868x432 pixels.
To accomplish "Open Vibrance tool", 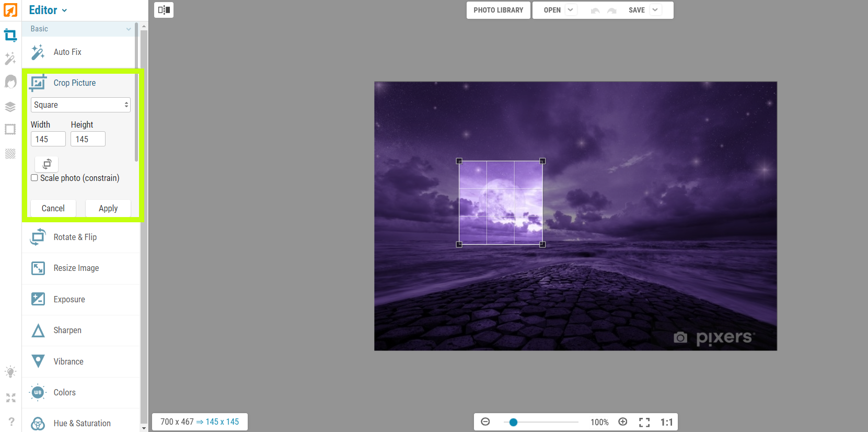I will [80, 362].
